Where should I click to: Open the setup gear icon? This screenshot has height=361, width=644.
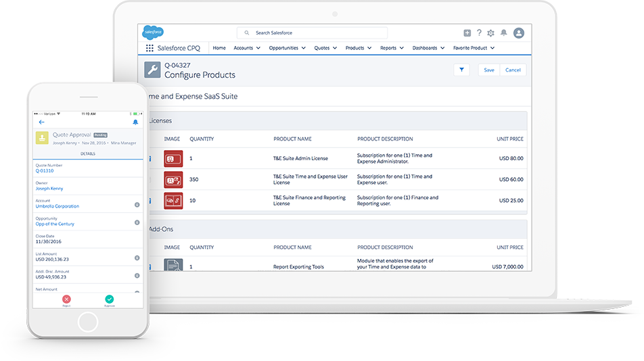pos(491,33)
